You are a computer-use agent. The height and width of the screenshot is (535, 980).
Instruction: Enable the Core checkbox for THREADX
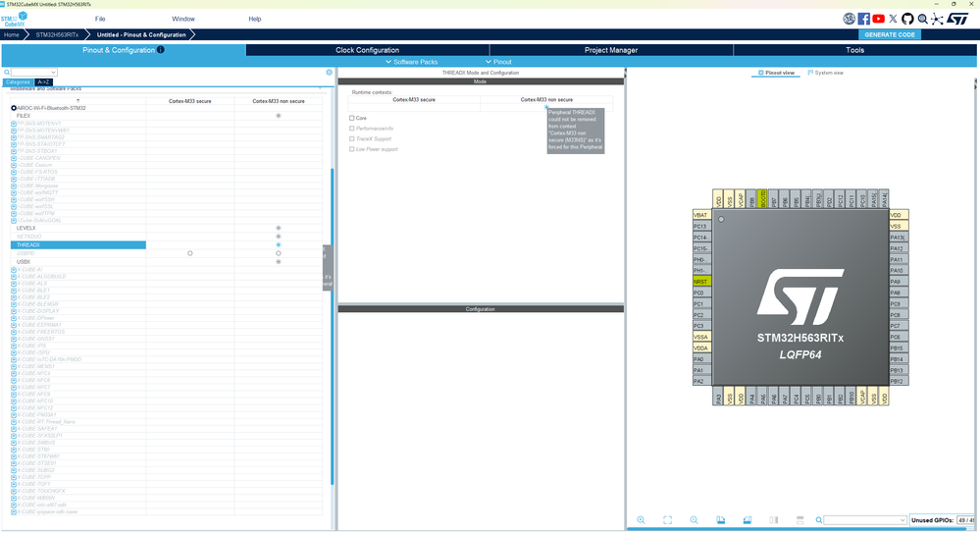coord(352,118)
